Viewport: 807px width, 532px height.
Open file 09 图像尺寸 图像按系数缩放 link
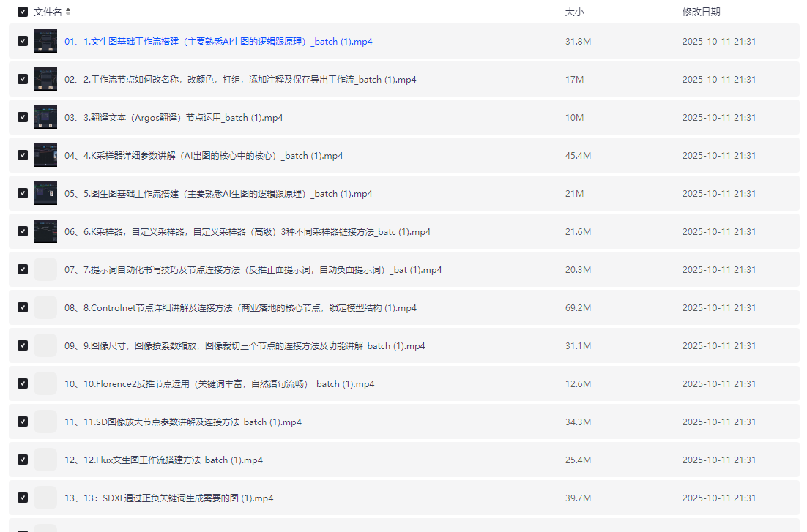point(244,346)
